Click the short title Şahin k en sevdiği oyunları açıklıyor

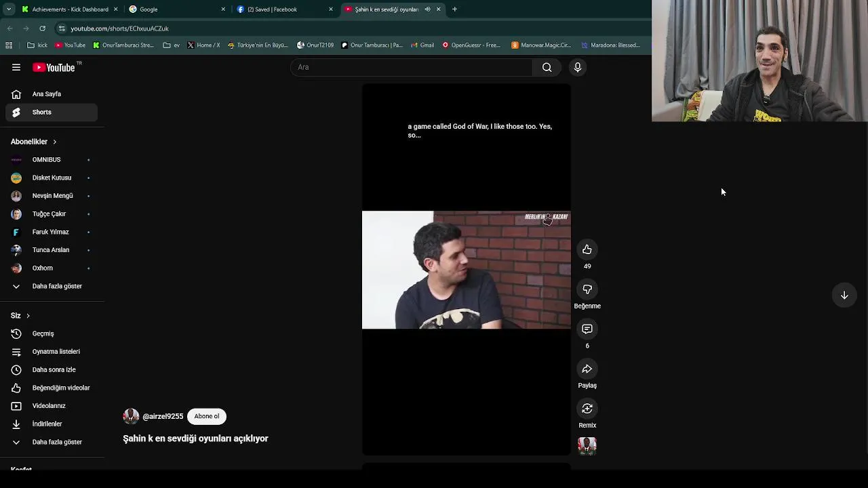195,439
